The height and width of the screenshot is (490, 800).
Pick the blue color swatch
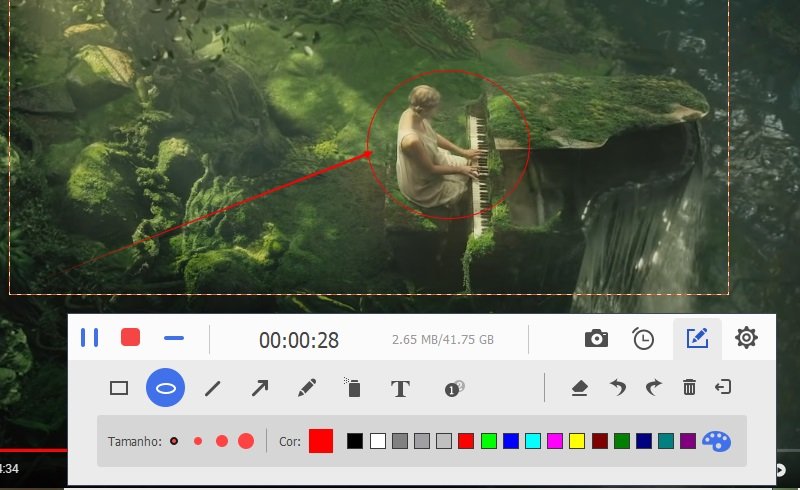[511, 441]
